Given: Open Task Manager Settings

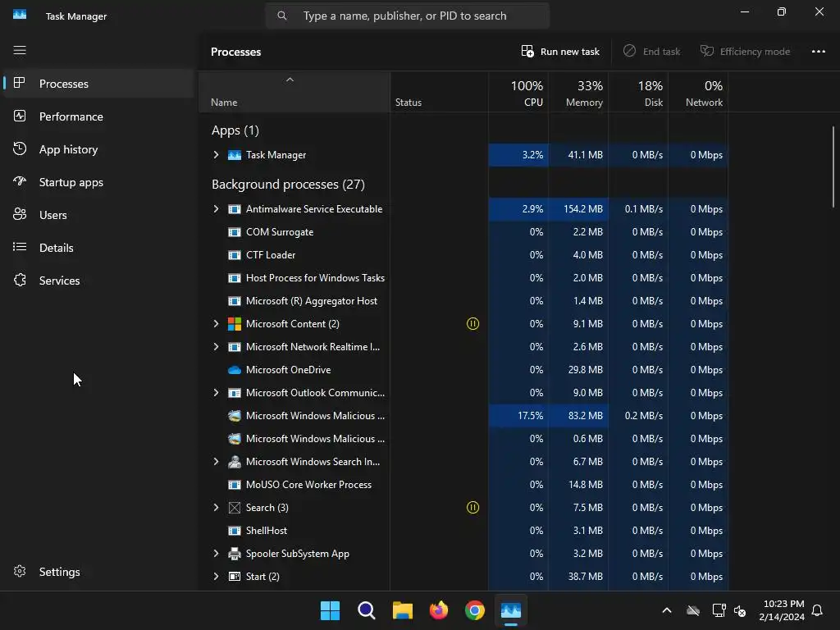Looking at the screenshot, I should coord(98,572).
